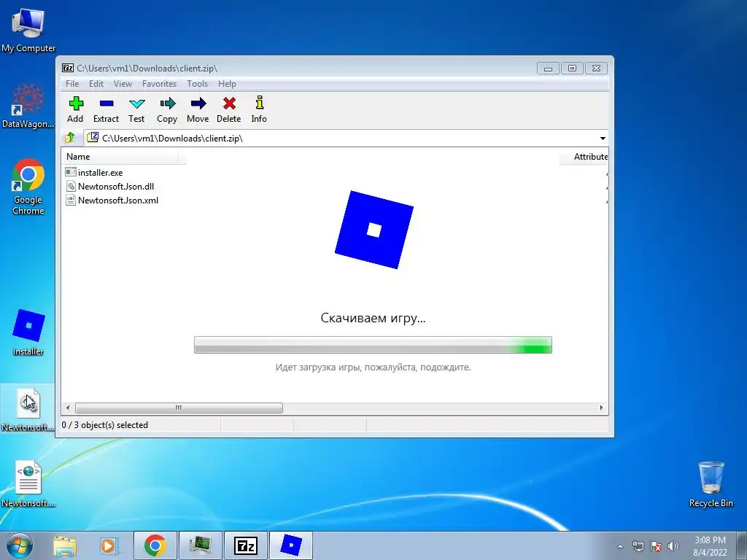
Task: Open the Info toolbar icon
Action: pyautogui.click(x=259, y=103)
